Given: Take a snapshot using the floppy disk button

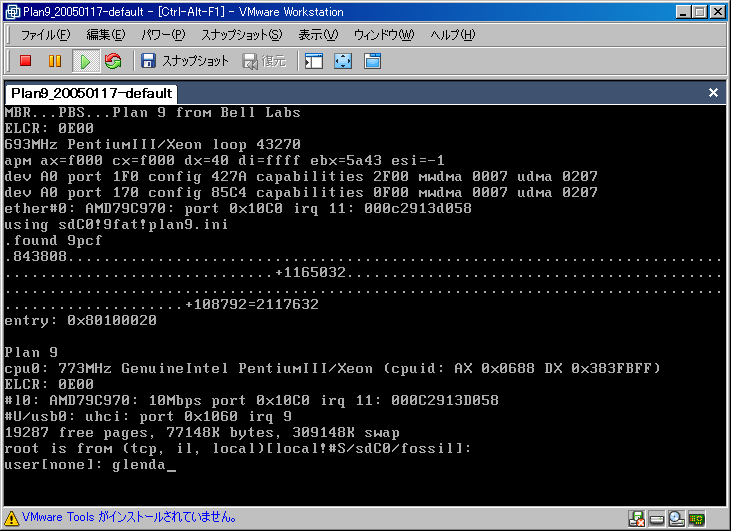Looking at the screenshot, I should (185, 61).
